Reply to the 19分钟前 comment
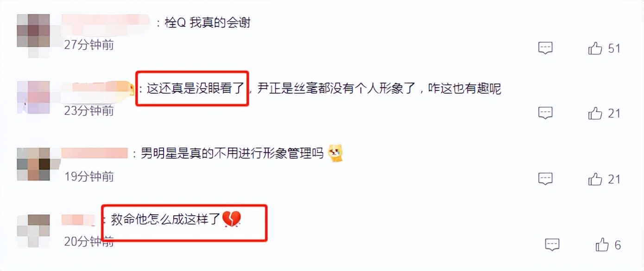The height and width of the screenshot is (271, 644). tap(545, 179)
